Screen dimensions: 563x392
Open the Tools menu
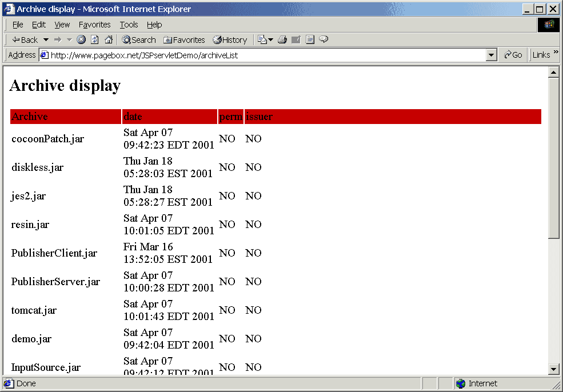129,25
